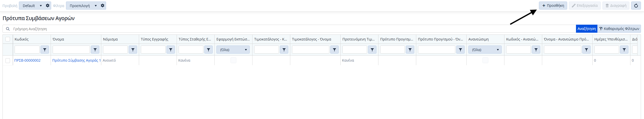The height and width of the screenshot is (119, 644).
Task: Open the Προεπιλογή filters dropdown
Action: click(83, 6)
